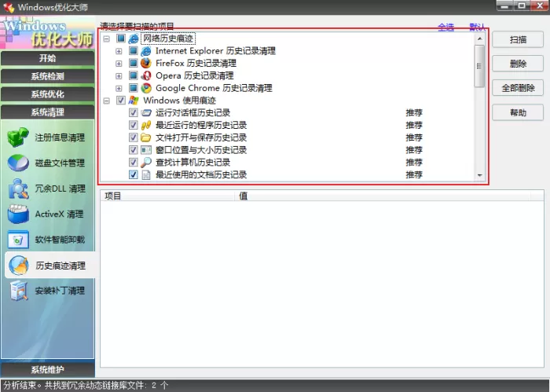Open the 系统检测 sidebar section
Screen dimensions: 550x392
[x=47, y=76]
